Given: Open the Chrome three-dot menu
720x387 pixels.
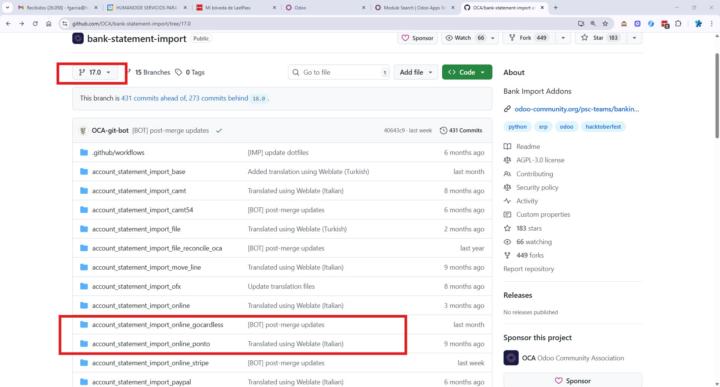Looking at the screenshot, I should point(712,23).
